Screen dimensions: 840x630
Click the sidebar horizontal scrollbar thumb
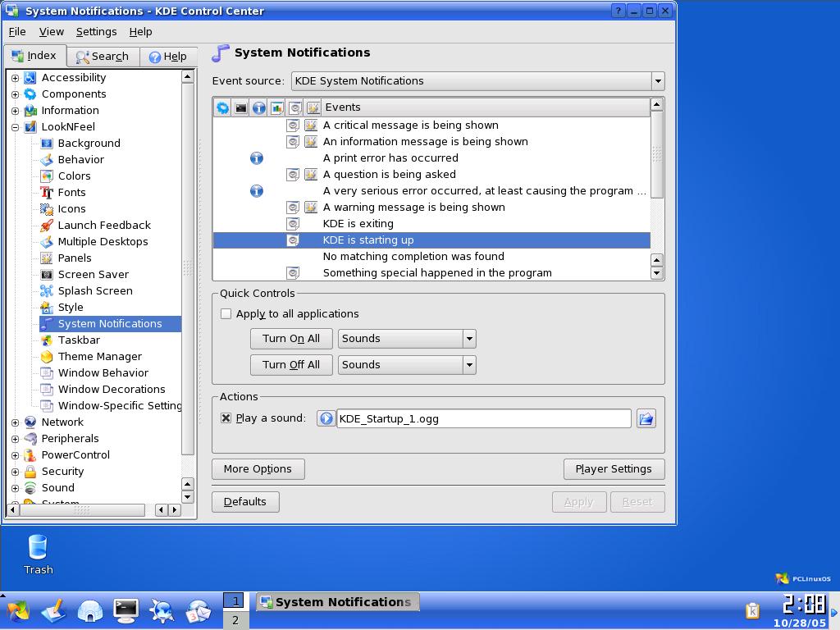[81, 510]
